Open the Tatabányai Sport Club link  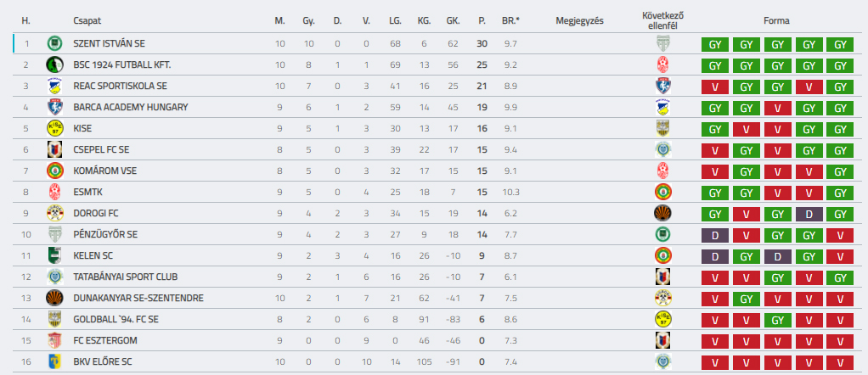pos(125,277)
